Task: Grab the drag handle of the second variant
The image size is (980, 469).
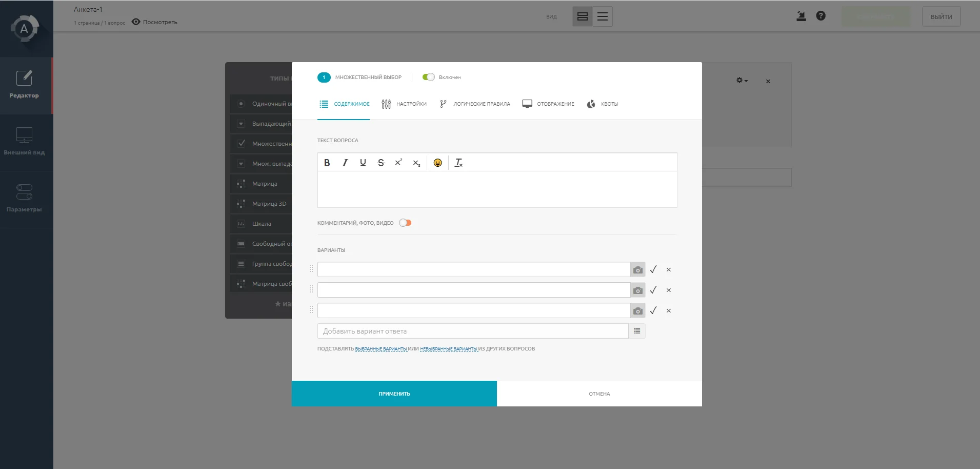Action: pyautogui.click(x=311, y=289)
